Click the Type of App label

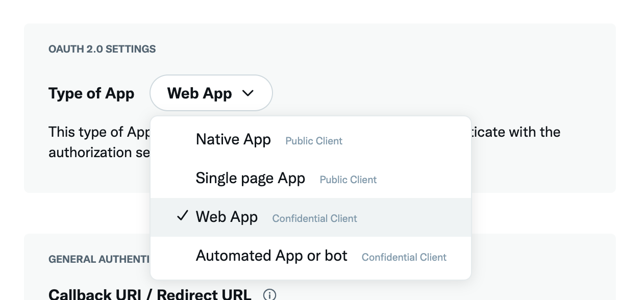[x=91, y=93]
